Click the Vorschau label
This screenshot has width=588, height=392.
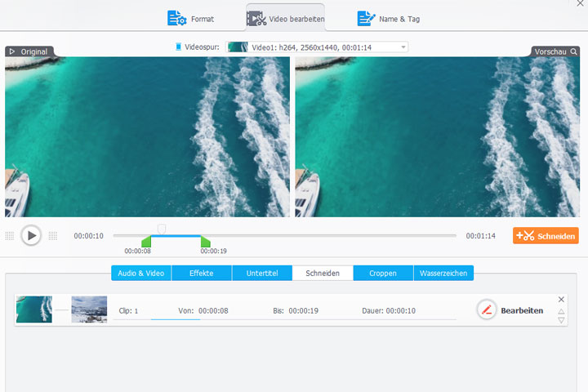[x=550, y=51]
